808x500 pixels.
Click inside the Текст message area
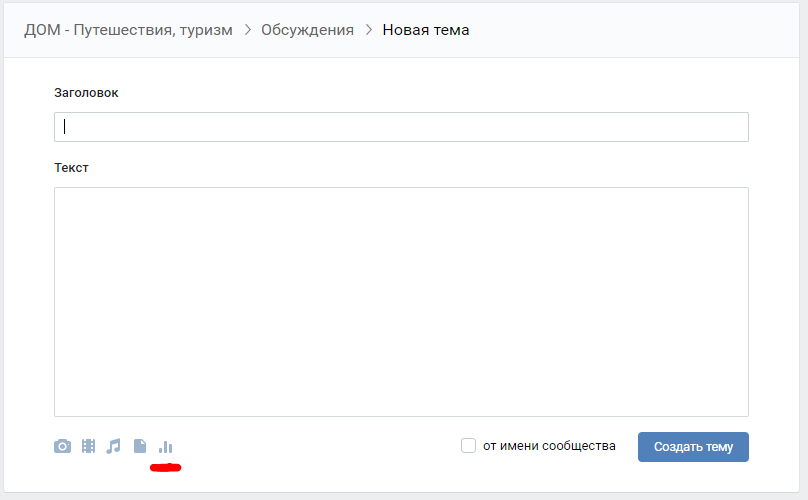click(x=401, y=302)
